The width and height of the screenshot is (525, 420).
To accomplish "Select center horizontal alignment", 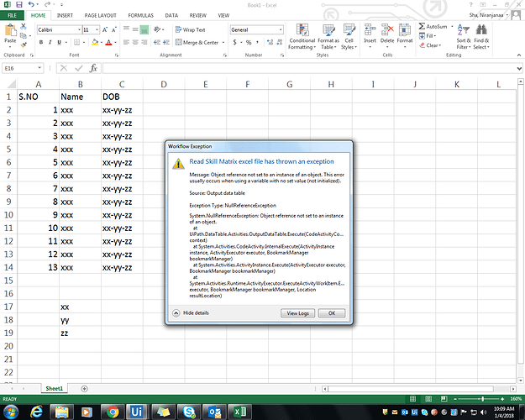I will pyautogui.click(x=135, y=42).
